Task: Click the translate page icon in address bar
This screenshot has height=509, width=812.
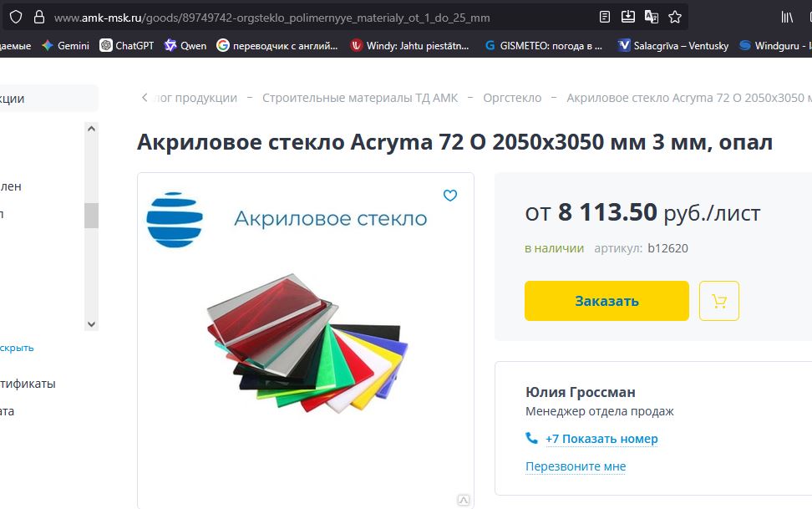Action: click(x=651, y=17)
